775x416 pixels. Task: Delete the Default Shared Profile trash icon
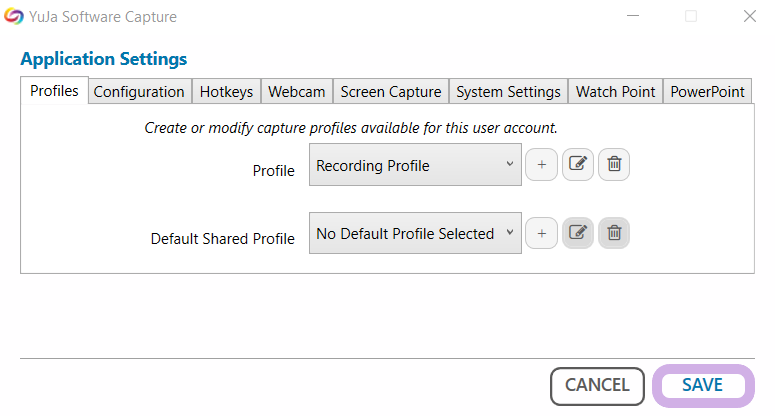(614, 233)
